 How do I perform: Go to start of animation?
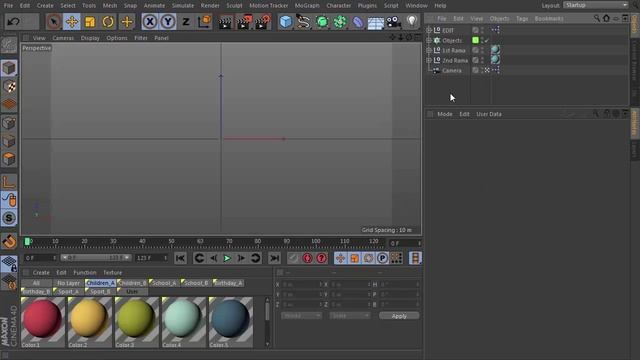tap(180, 258)
